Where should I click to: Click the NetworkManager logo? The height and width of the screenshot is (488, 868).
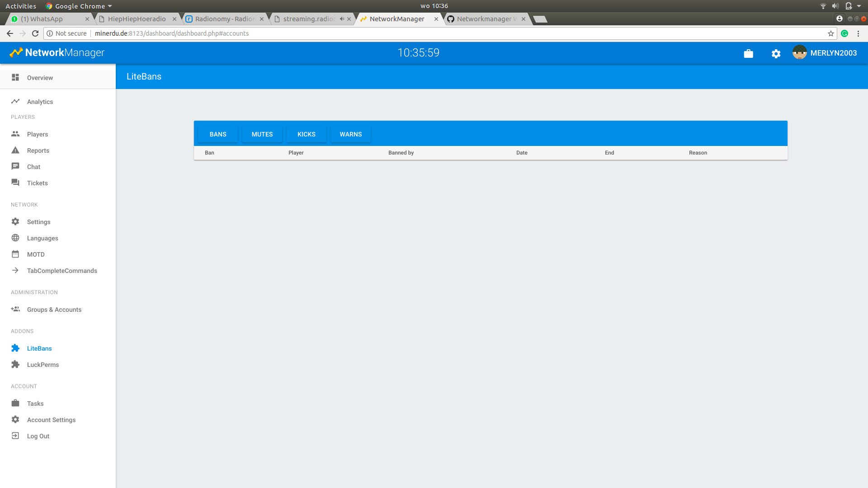click(x=57, y=52)
